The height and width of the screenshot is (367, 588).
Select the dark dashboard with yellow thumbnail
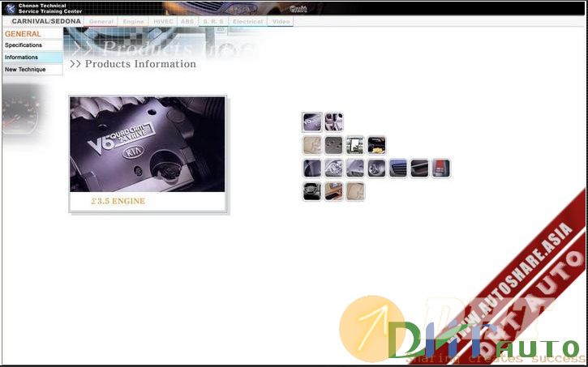coord(376,145)
